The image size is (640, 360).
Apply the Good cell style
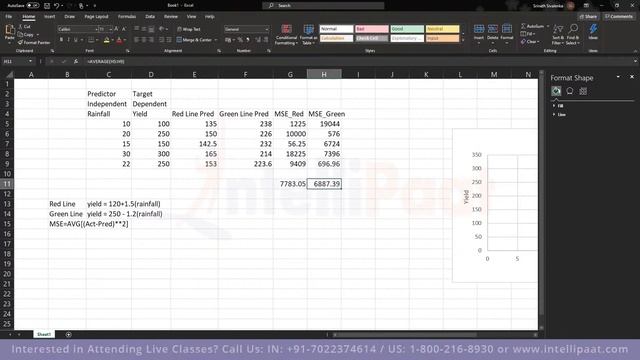pos(407,29)
